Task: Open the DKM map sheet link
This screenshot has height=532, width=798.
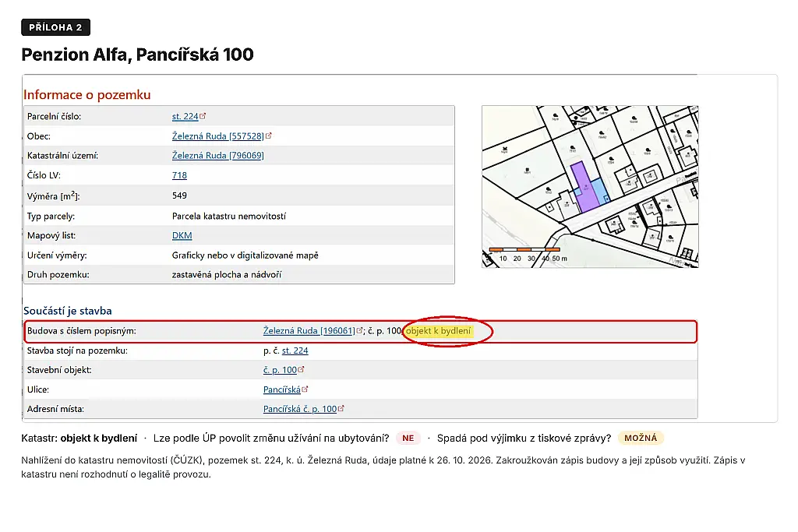Action: click(x=182, y=235)
